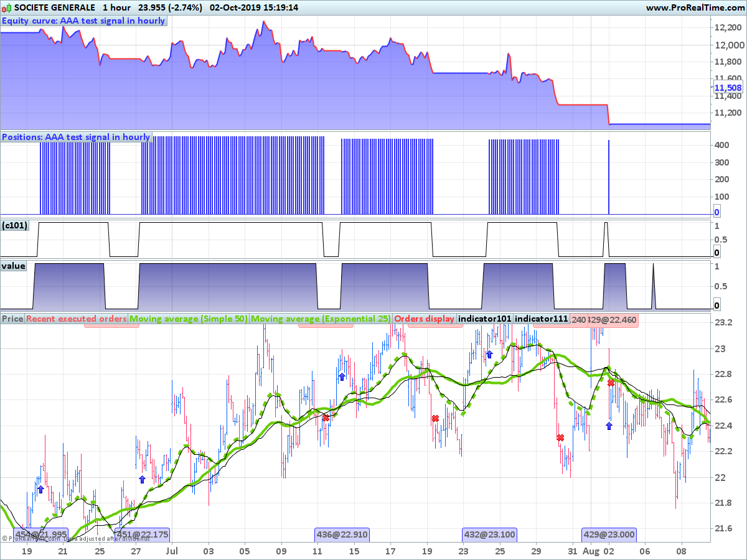Click the red X exit marker near July 19

coord(435,418)
